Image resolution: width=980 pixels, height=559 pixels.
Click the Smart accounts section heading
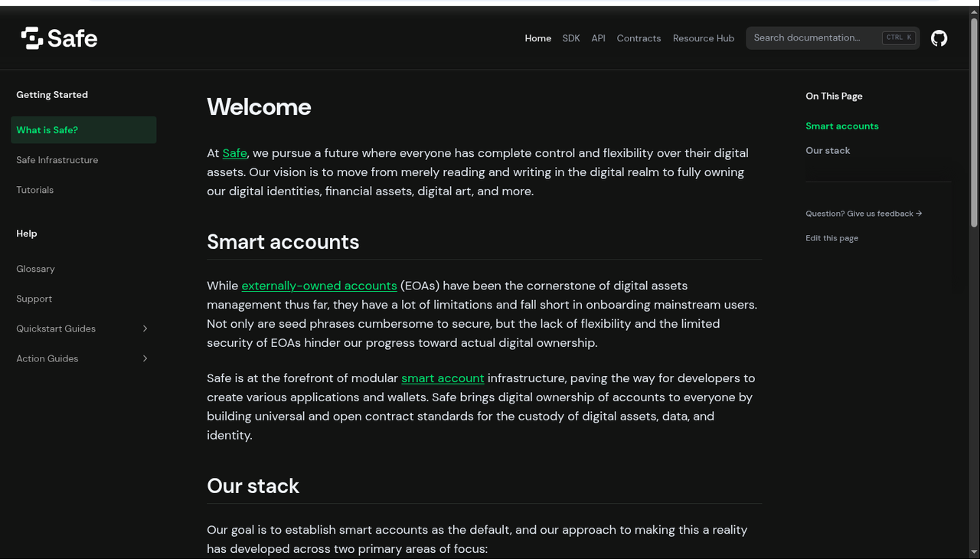pyautogui.click(x=283, y=242)
